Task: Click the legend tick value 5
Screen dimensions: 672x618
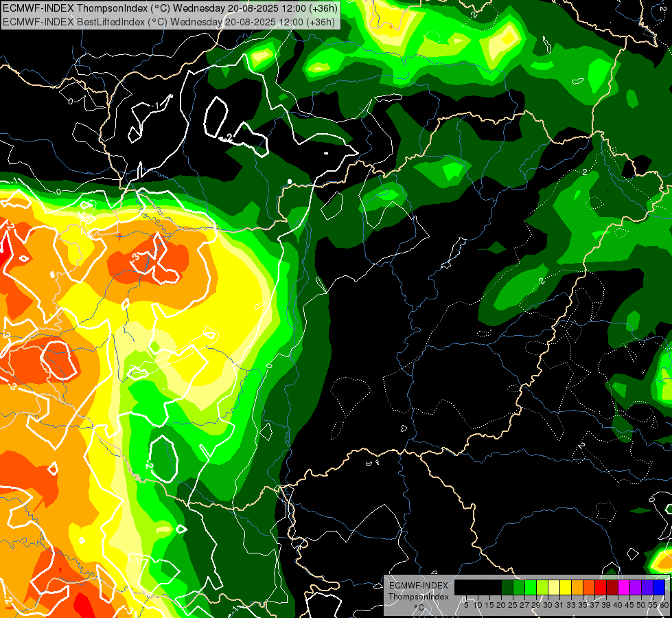Action: point(466,605)
